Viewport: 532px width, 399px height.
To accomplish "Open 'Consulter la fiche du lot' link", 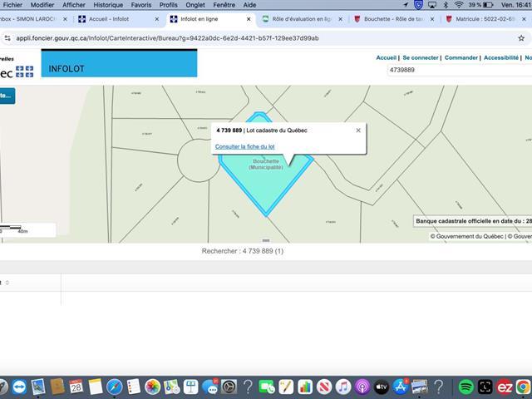I will pos(244,146).
